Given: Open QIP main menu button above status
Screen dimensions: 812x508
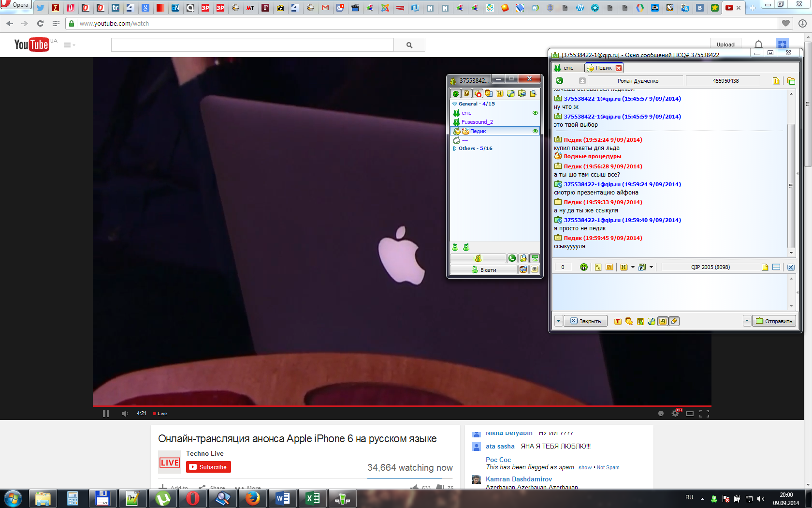Looking at the screenshot, I should click(478, 258).
